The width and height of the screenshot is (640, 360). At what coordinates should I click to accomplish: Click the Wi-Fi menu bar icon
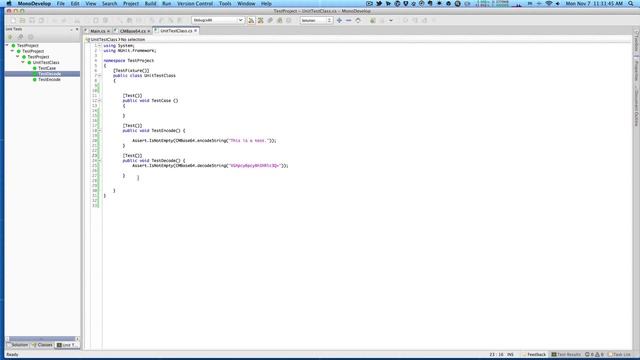pos(549,4)
